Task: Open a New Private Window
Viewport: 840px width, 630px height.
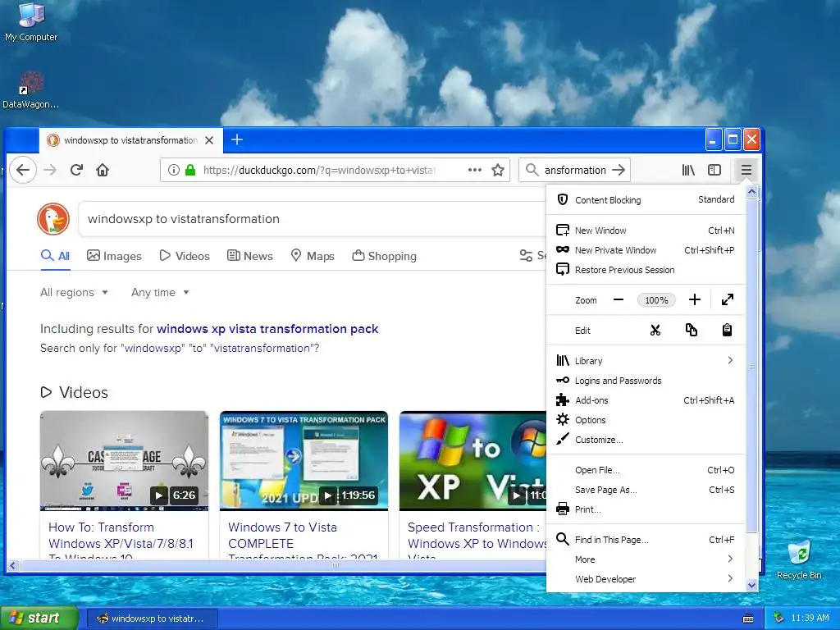Action: (646, 250)
